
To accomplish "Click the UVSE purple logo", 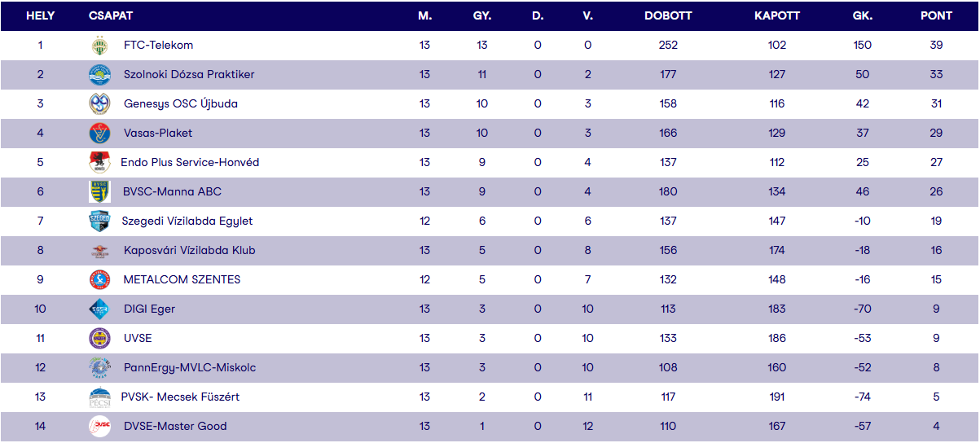I will coord(99,339).
